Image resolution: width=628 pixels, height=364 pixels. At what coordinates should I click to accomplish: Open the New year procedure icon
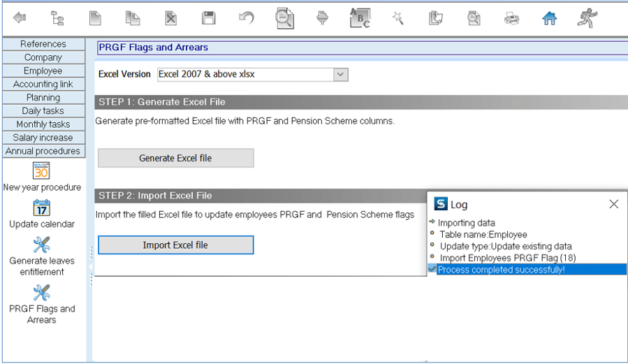tap(41, 171)
